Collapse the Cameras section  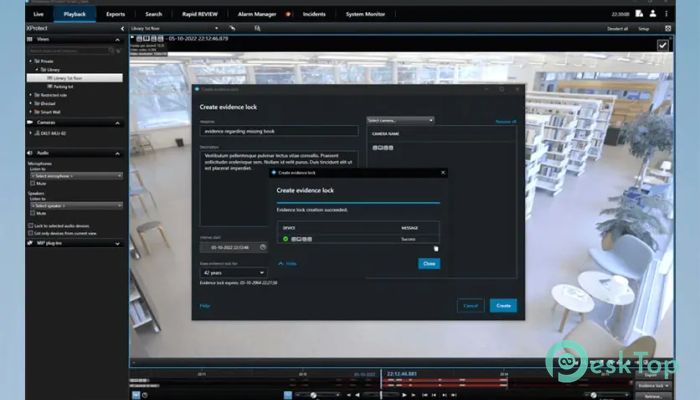click(117, 123)
